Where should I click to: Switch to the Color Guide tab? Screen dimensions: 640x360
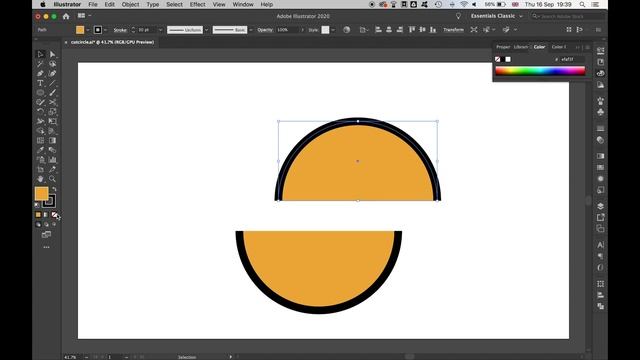point(559,47)
